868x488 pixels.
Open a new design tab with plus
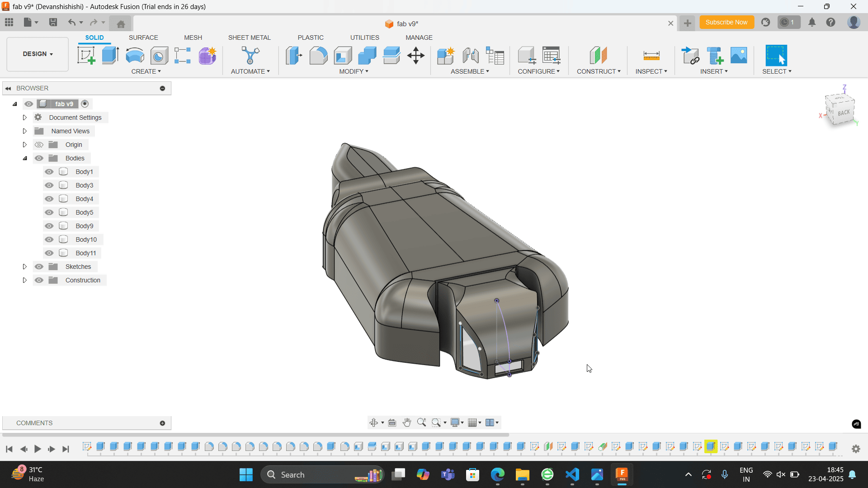click(687, 23)
